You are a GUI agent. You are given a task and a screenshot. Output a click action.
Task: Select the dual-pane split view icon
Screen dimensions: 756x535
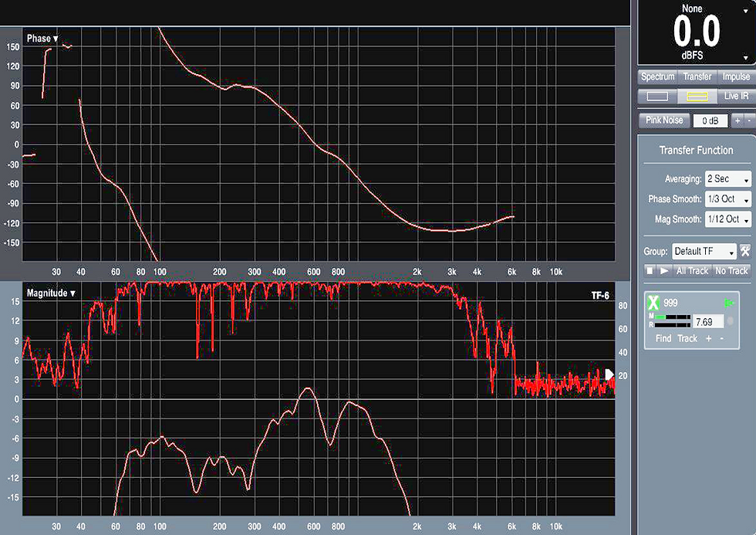click(x=697, y=96)
